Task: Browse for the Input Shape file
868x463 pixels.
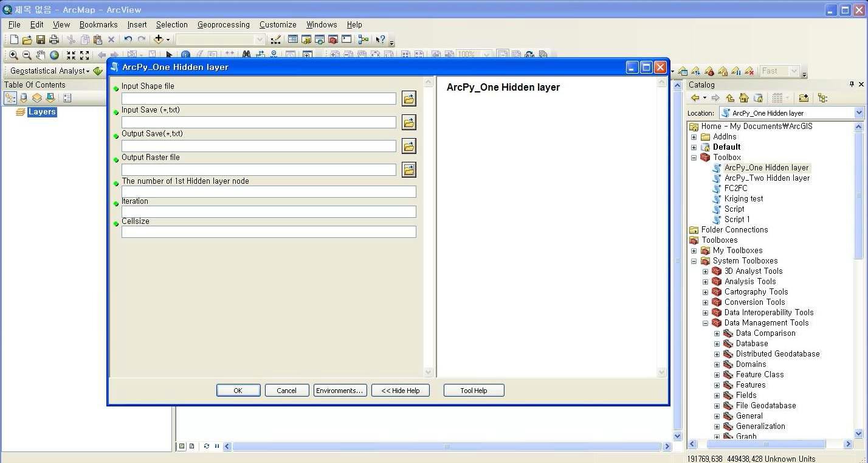Action: [x=409, y=99]
